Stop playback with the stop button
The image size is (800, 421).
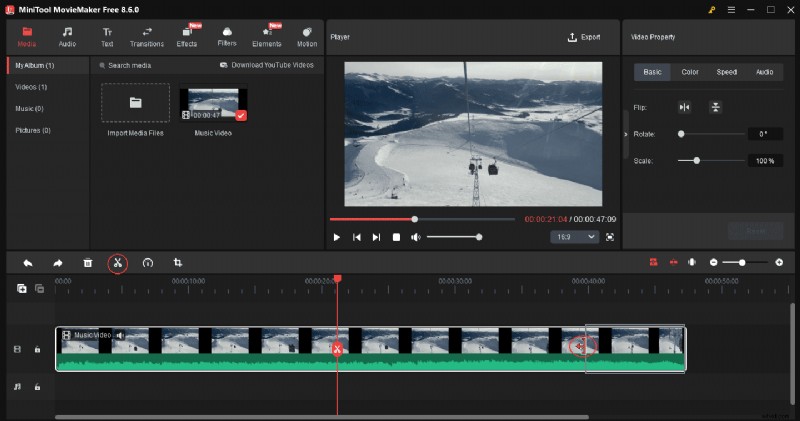pos(396,237)
